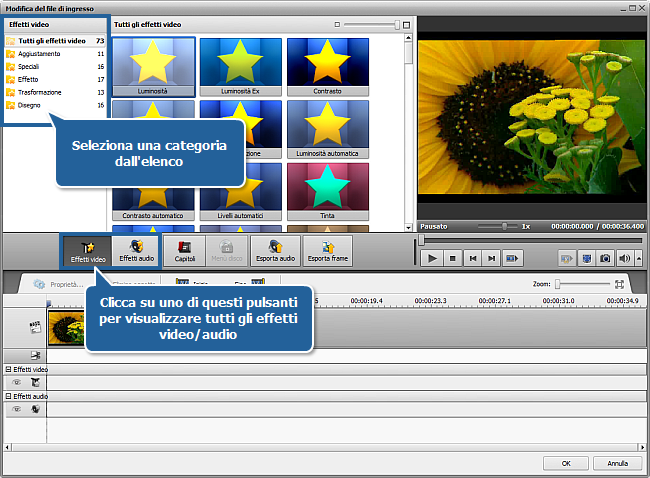Select Luminosità automatica effect thumbnail
Viewport: 650px width, 478px height.
(327, 129)
